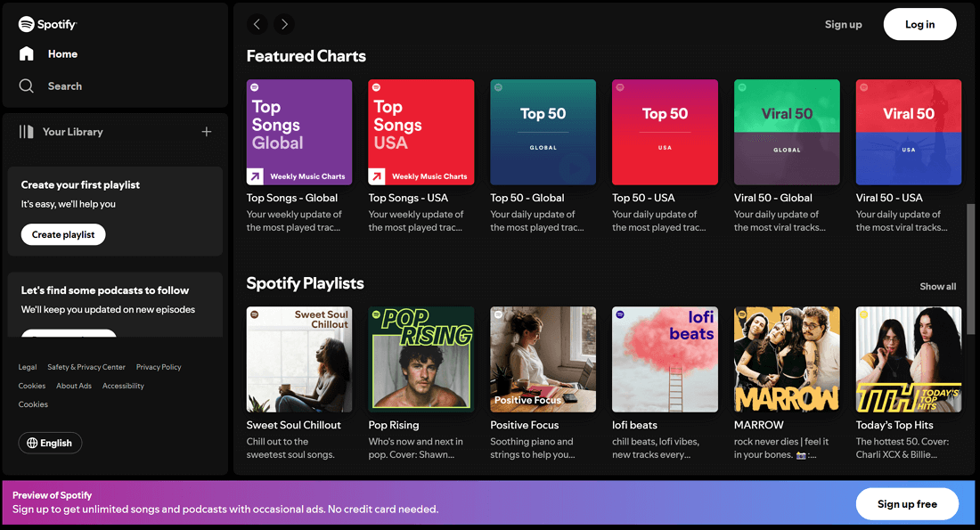Go forward with the right arrow
The height and width of the screenshot is (530, 980).
[284, 24]
